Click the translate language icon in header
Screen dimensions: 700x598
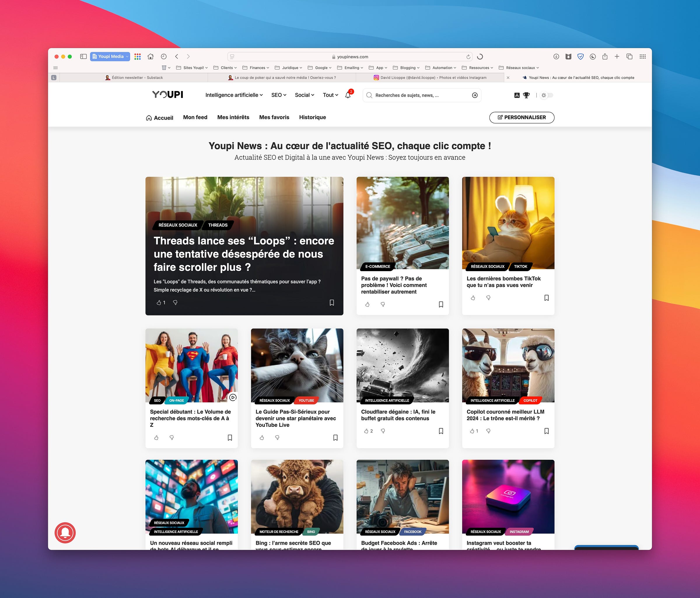point(517,95)
